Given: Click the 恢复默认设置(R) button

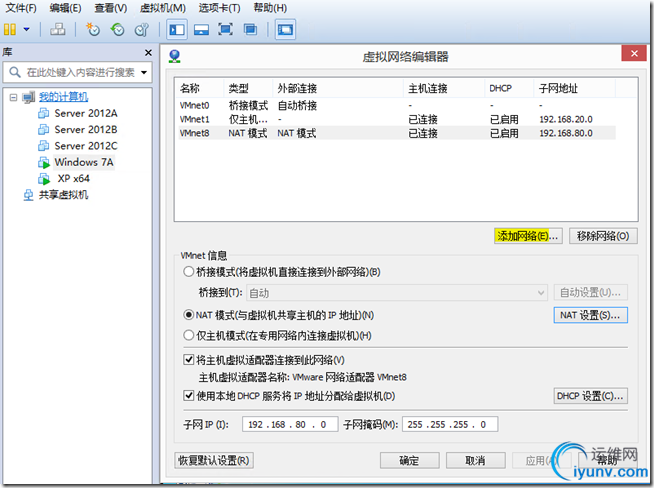Looking at the screenshot, I should 214,460.
